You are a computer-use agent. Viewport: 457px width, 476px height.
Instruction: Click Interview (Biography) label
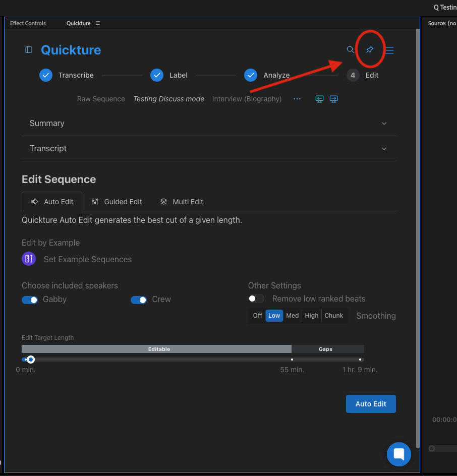(x=247, y=99)
